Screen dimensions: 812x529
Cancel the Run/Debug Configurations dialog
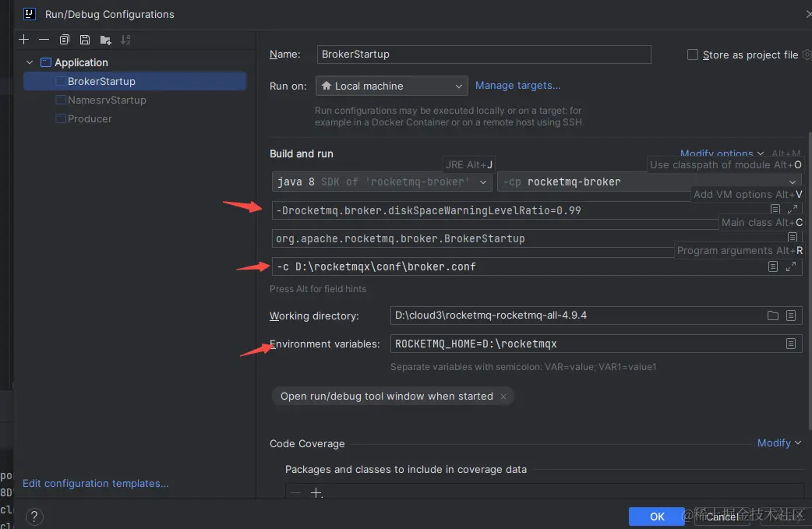(x=722, y=517)
